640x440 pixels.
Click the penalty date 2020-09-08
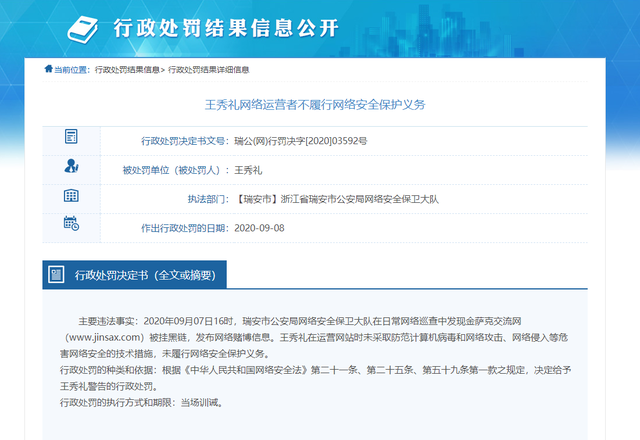(x=260, y=229)
